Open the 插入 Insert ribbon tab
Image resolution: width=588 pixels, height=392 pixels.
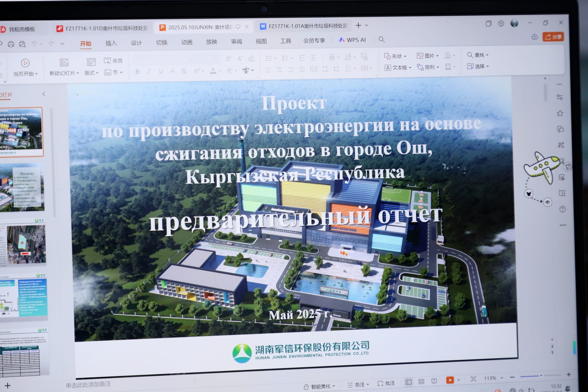[x=111, y=43]
